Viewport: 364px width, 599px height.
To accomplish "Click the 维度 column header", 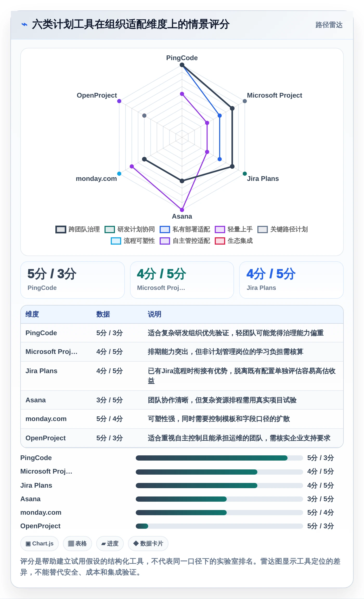I will point(32,314).
